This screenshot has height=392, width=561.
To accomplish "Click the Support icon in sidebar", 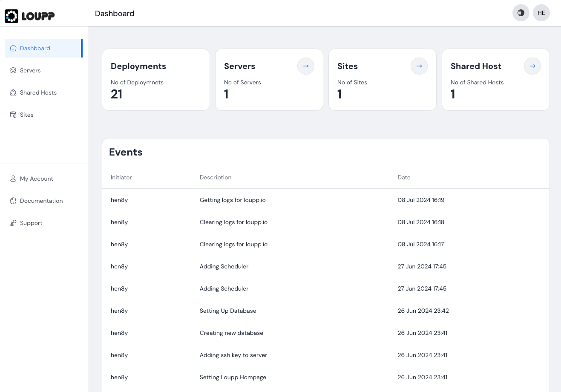I will pos(13,223).
